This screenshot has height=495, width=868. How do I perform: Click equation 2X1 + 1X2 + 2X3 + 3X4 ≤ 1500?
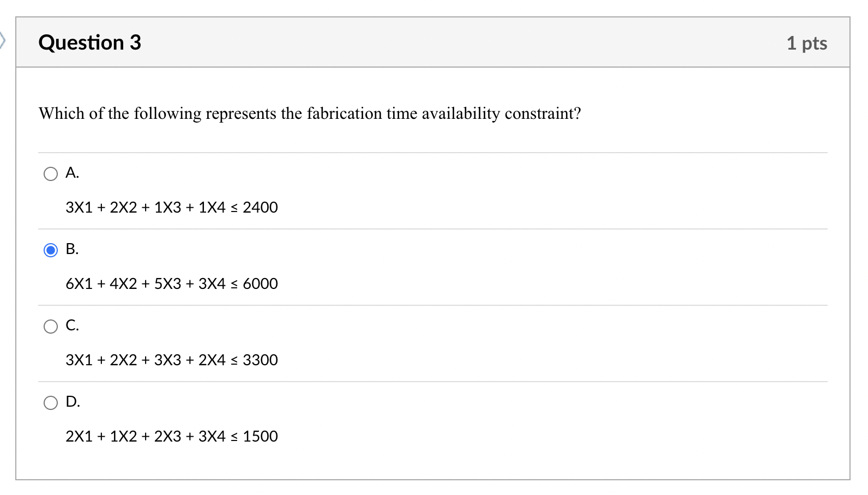(172, 437)
